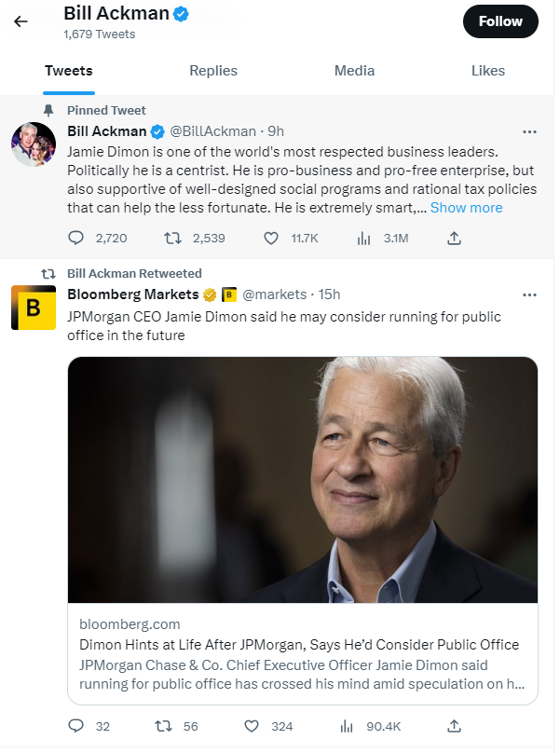The image size is (560, 753).
Task: Click Bill Ackman's profile avatar
Action: coord(34,144)
